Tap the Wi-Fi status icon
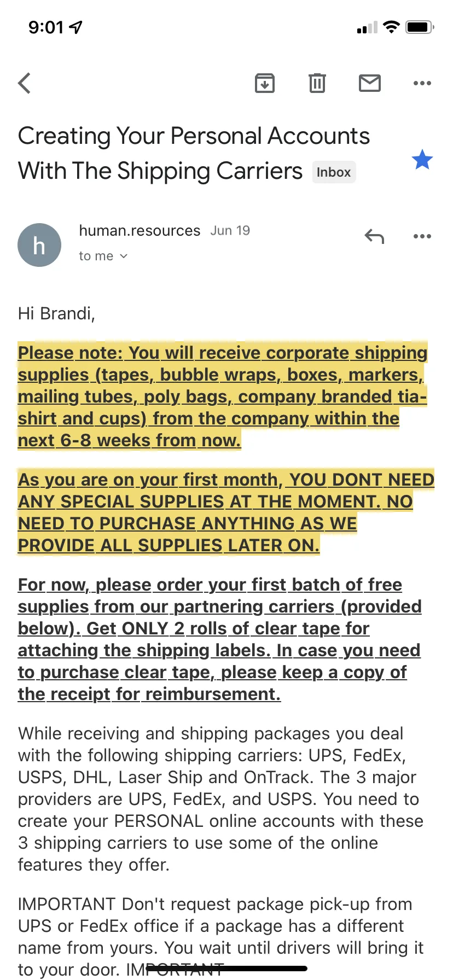This screenshot has width=453, height=980. pos(392,27)
